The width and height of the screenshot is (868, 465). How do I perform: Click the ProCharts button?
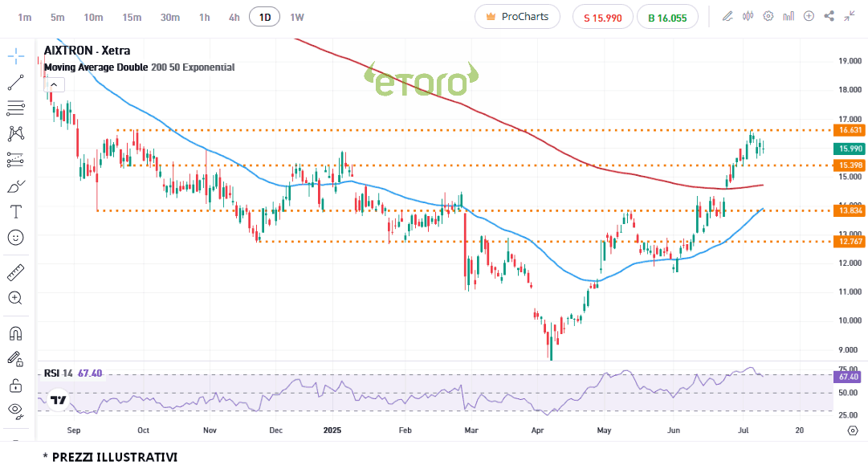518,17
